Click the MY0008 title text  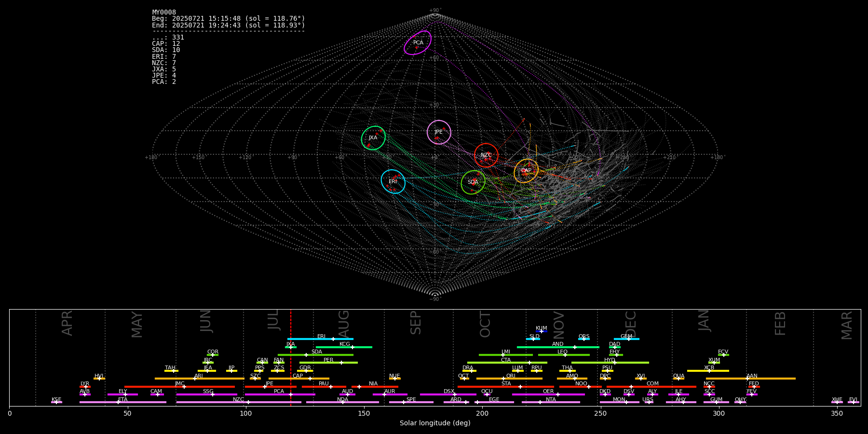coord(164,13)
